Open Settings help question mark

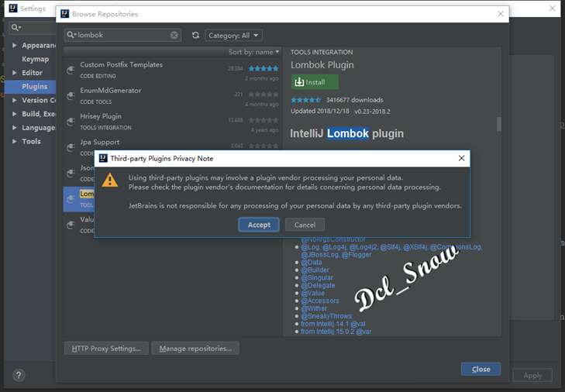pyautogui.click(x=19, y=376)
